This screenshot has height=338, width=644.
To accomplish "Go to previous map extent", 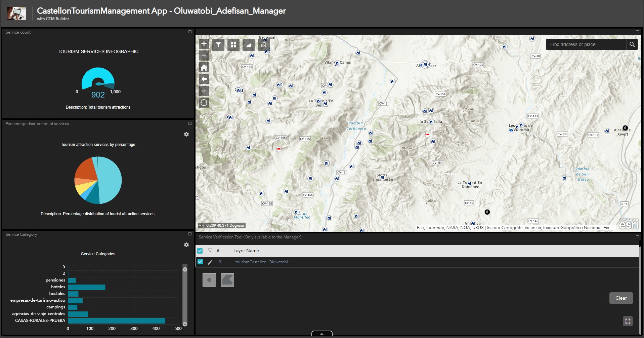I will [204, 79].
